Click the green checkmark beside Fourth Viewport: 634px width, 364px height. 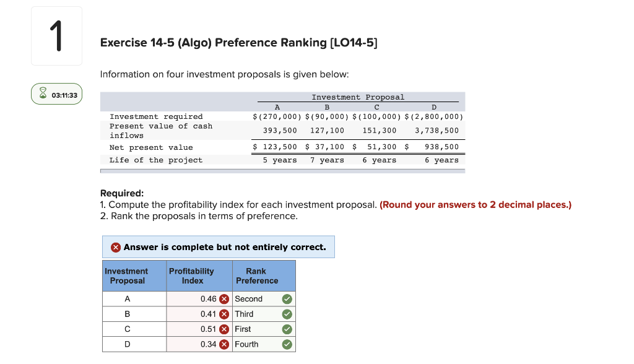click(x=287, y=344)
